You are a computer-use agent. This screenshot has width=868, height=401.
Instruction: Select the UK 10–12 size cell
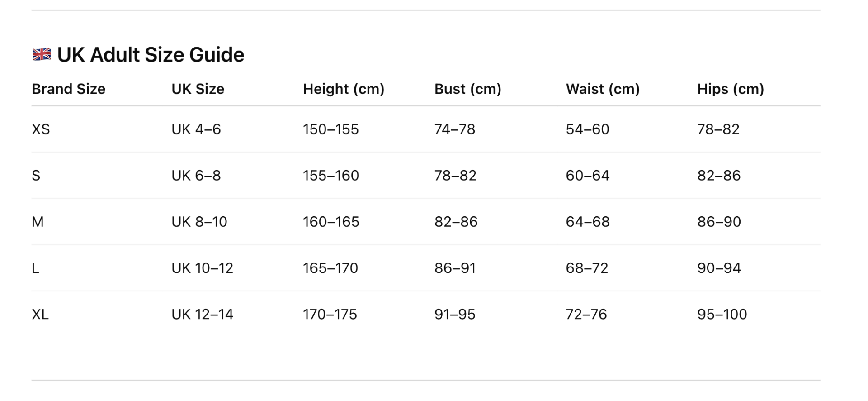tap(202, 268)
